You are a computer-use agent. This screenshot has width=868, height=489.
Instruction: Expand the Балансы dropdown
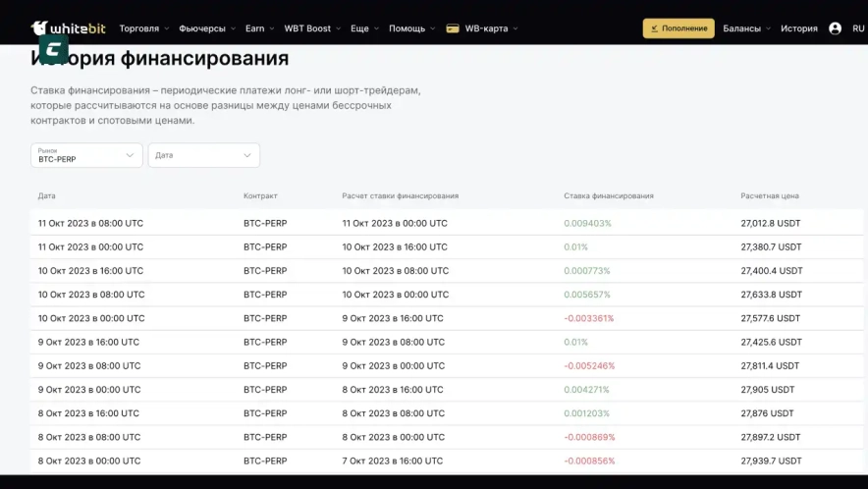[x=746, y=28]
